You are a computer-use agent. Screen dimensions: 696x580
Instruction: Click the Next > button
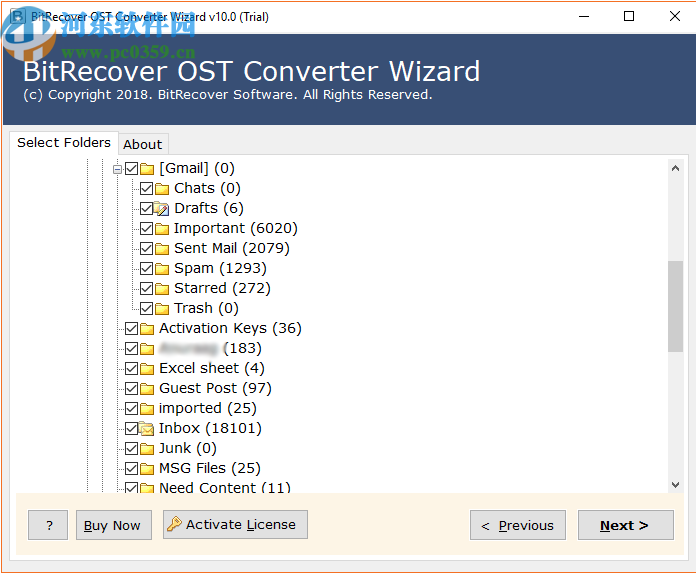tap(625, 525)
